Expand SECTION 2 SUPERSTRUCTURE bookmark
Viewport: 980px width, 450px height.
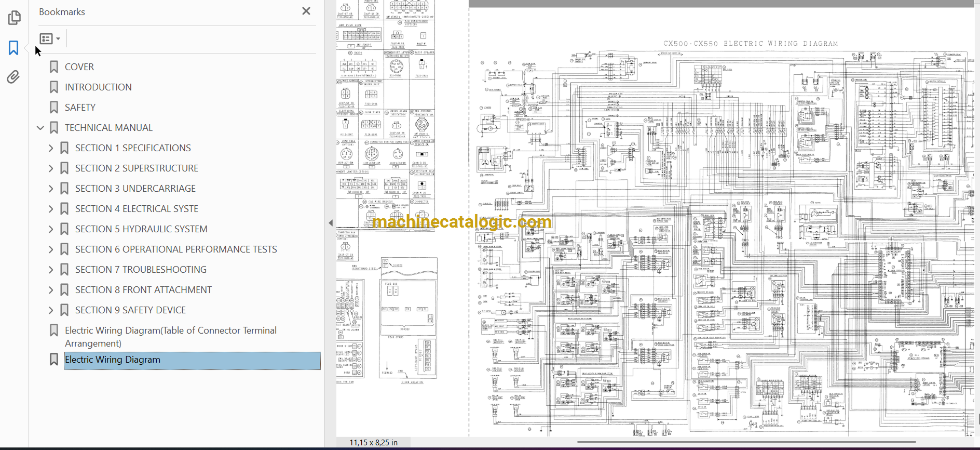[x=51, y=168]
